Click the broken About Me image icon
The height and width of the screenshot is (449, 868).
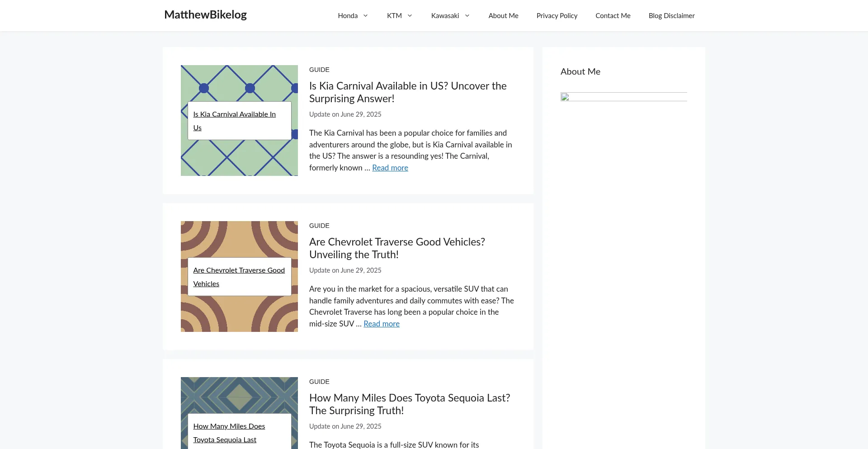click(565, 97)
